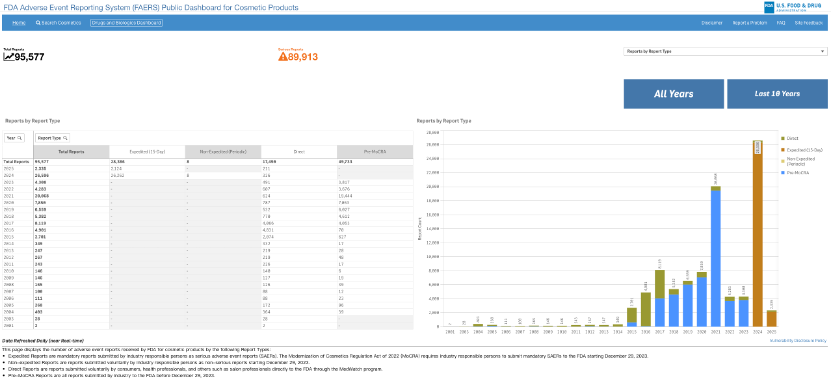Click the 2017 bar in the chart

[660, 298]
